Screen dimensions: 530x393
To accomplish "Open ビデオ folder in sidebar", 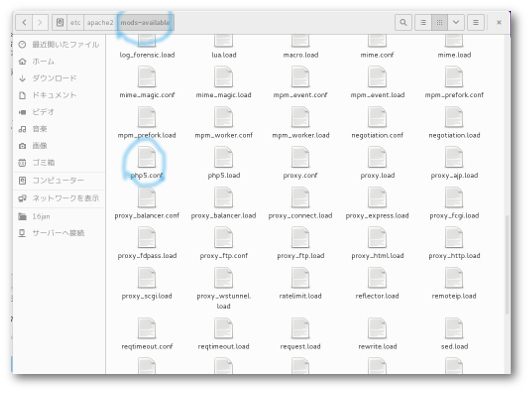I will tap(59, 112).
